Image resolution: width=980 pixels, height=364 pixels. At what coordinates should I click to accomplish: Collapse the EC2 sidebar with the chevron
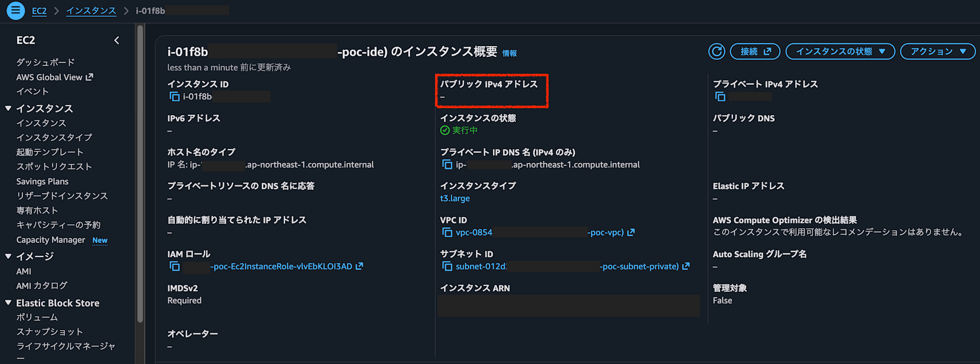click(x=117, y=40)
